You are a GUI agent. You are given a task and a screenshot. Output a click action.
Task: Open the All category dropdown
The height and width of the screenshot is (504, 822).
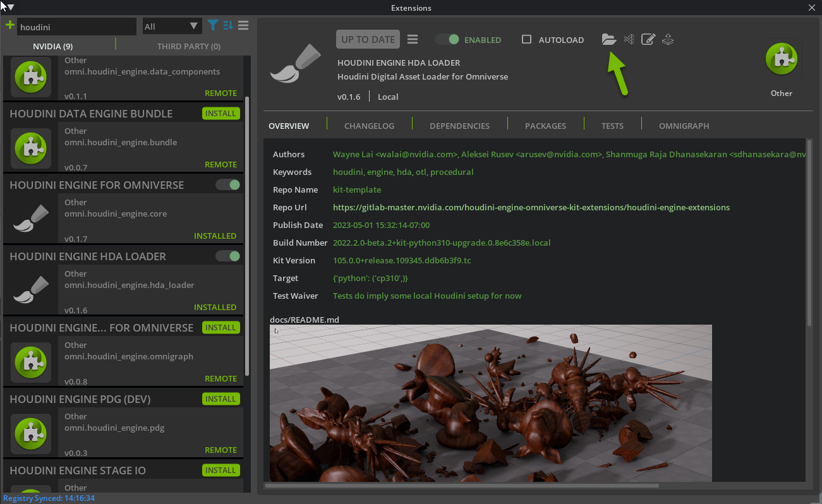[x=171, y=27]
